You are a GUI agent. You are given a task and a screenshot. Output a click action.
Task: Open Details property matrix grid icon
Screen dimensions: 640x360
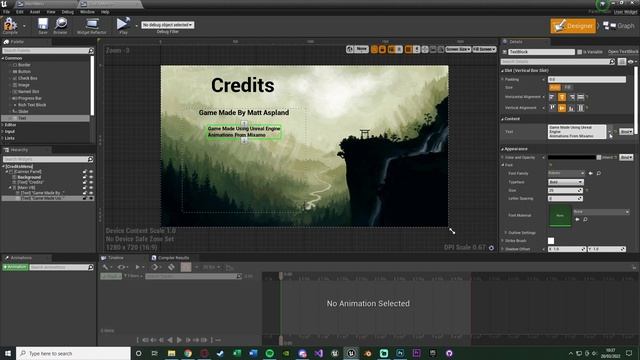(x=622, y=62)
